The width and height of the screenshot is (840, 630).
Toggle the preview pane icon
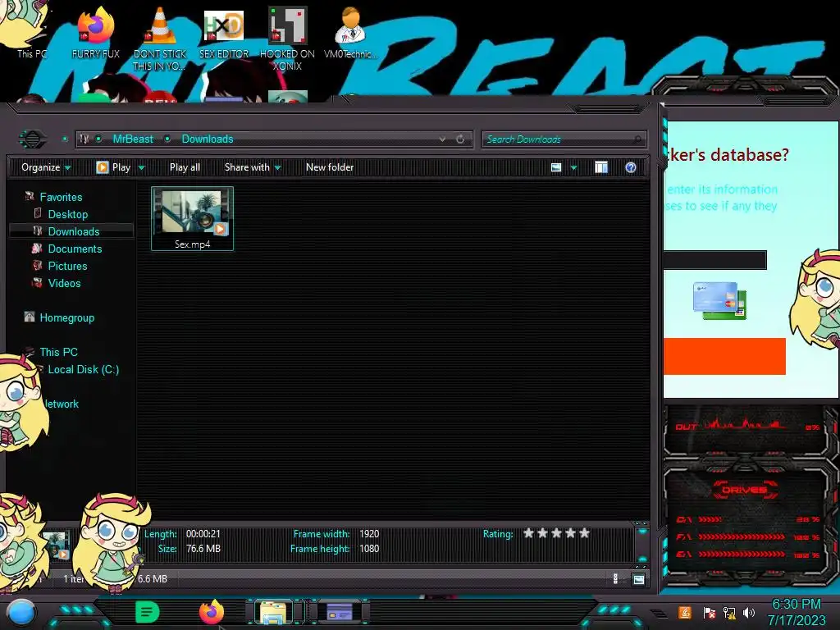click(x=601, y=167)
